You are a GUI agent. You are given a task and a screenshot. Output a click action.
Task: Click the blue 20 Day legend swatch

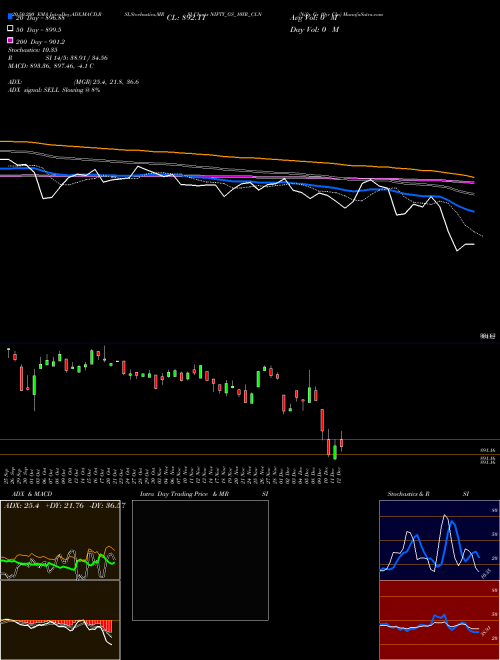[11, 17]
